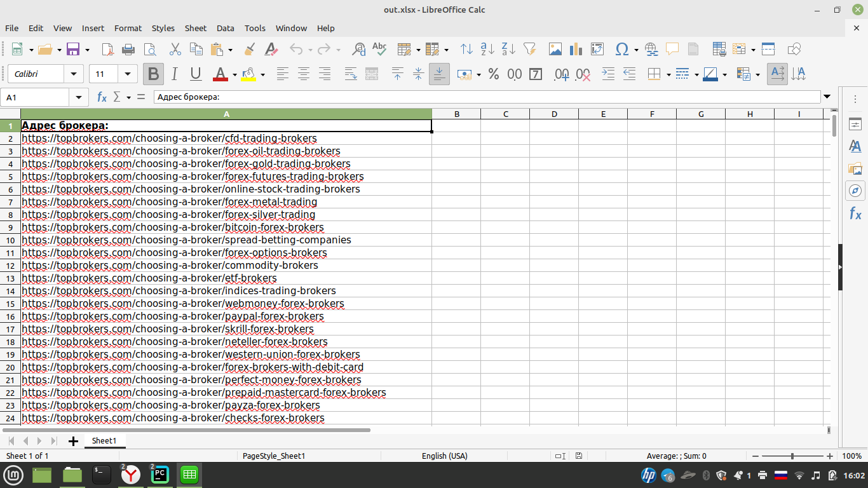Screen dimensions: 868x488
Task: Select the Sheet1 tab
Action: tap(104, 441)
